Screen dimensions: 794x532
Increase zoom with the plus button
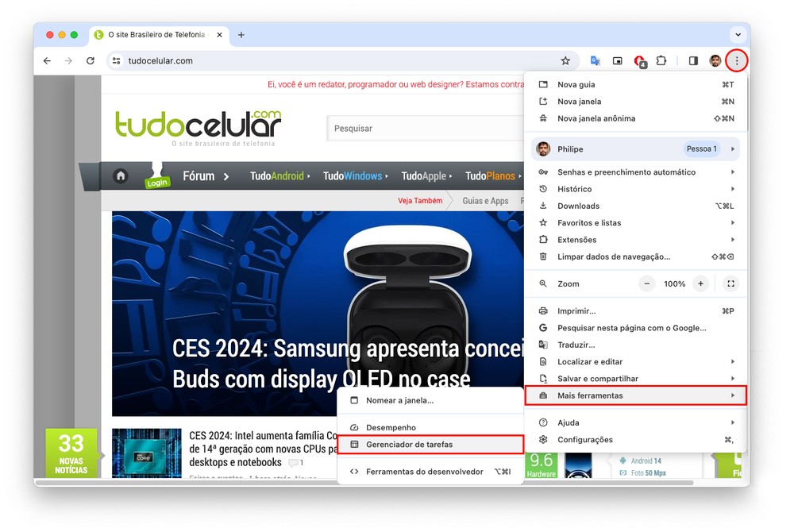(700, 284)
